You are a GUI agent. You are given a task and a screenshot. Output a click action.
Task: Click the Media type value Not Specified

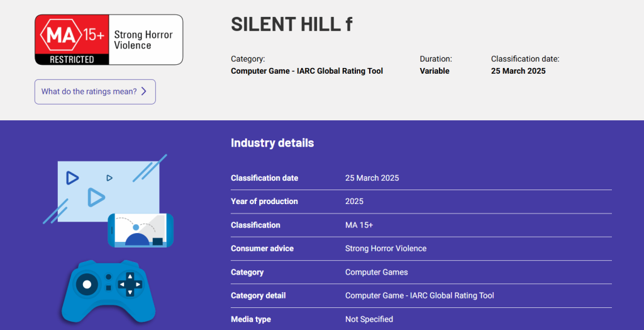tap(369, 319)
